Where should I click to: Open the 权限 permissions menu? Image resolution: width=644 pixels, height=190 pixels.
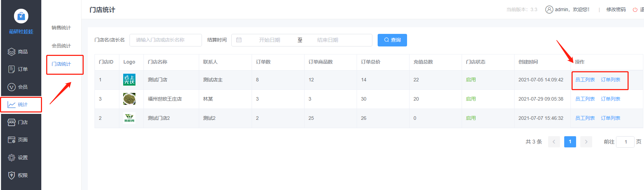pyautogui.click(x=21, y=175)
